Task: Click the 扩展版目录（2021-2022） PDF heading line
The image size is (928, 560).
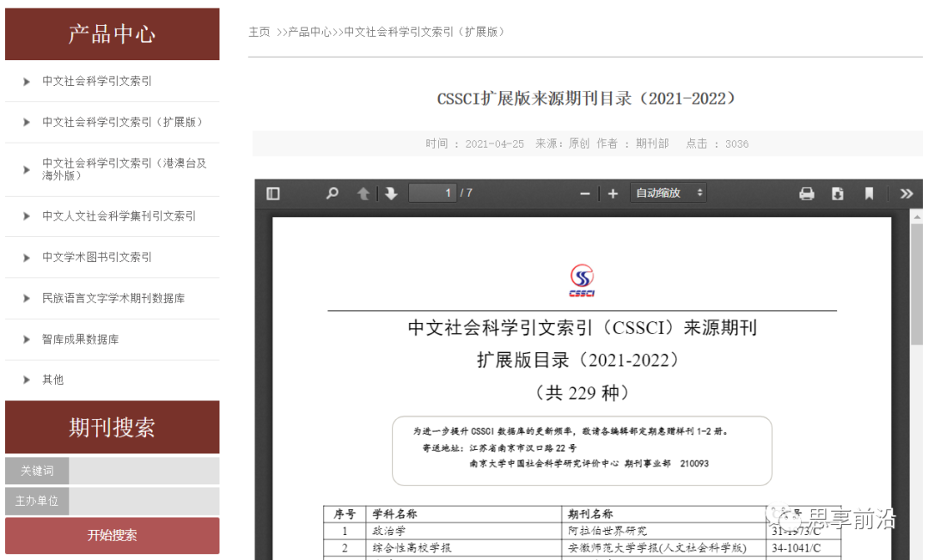Action: pyautogui.click(x=578, y=360)
